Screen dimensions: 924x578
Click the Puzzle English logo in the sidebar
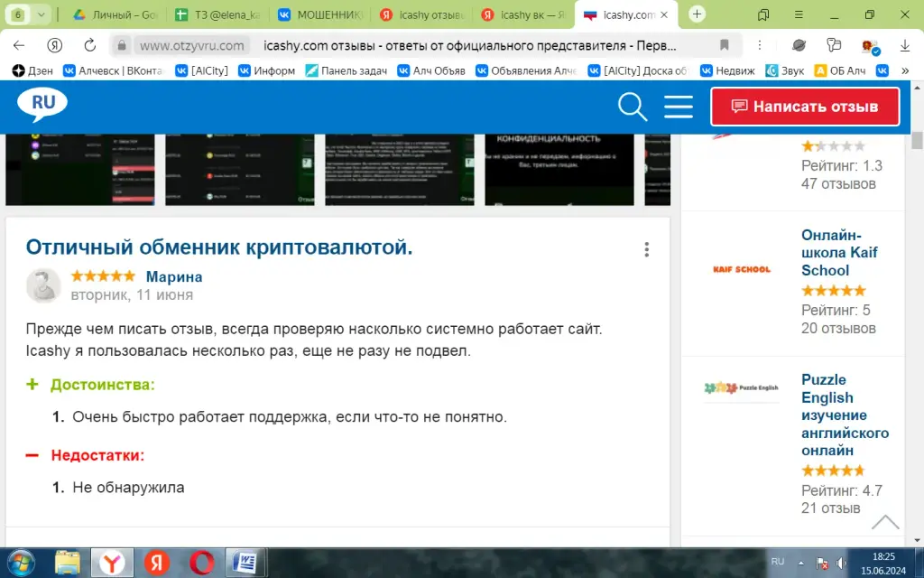click(742, 388)
